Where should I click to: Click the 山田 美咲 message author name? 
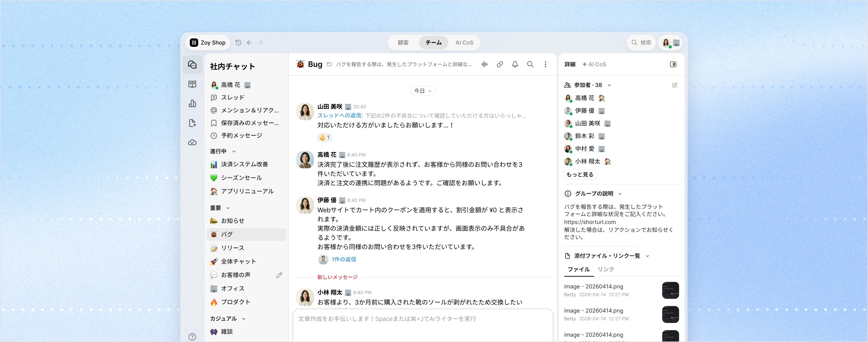pyautogui.click(x=329, y=107)
